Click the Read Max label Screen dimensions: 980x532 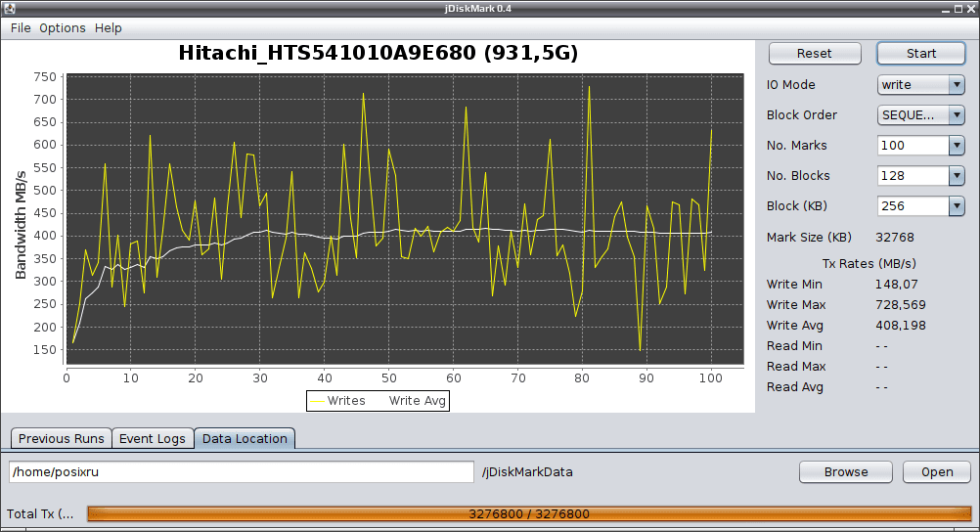[x=796, y=367]
